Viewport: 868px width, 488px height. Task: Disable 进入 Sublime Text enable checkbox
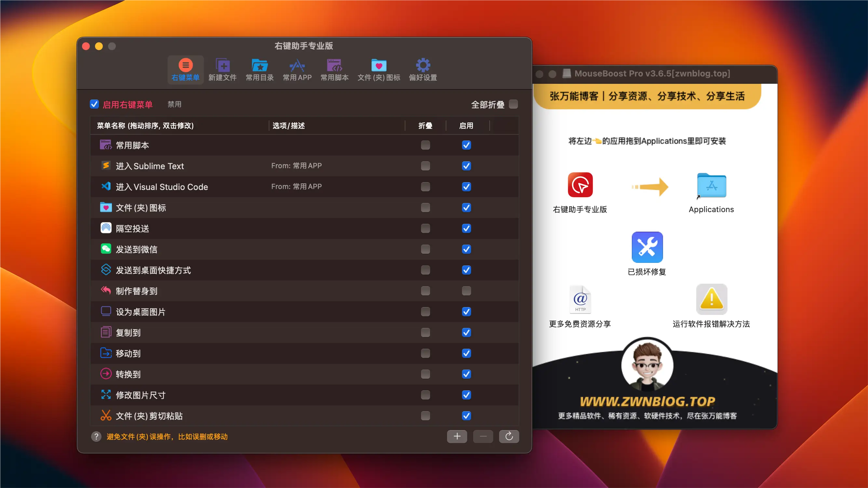[466, 166]
